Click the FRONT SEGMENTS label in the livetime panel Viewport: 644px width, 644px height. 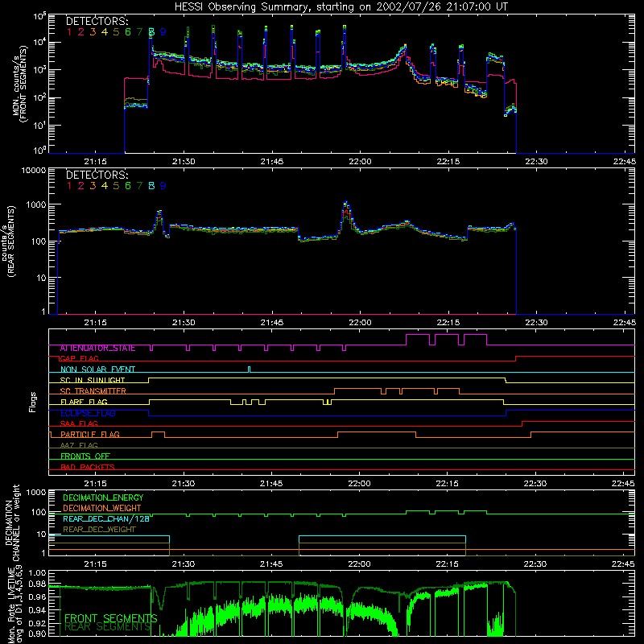[x=111, y=618]
